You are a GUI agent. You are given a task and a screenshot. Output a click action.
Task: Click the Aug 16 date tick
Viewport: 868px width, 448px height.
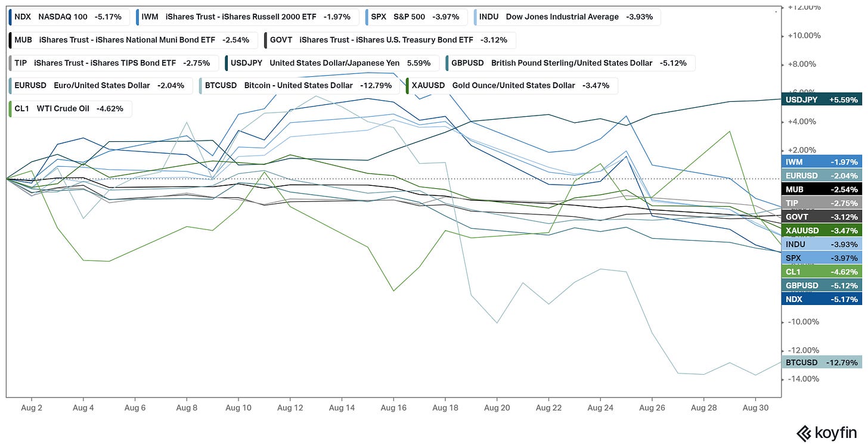393,407
